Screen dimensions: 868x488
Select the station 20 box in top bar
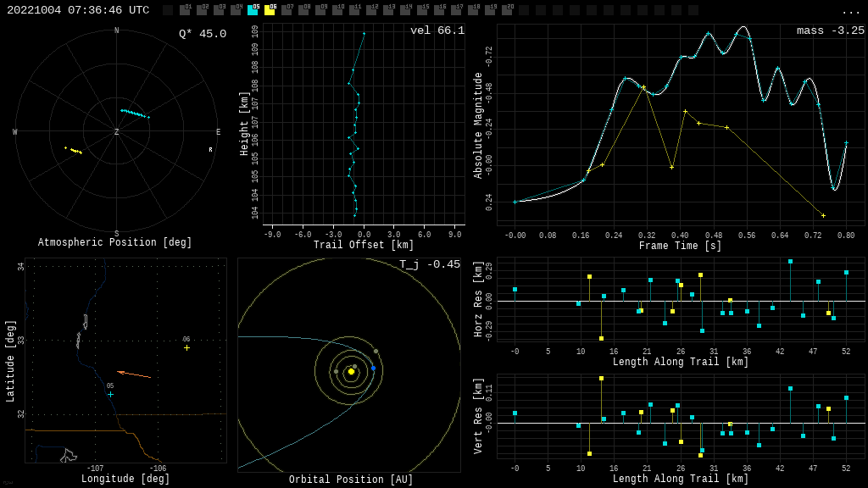point(507,10)
